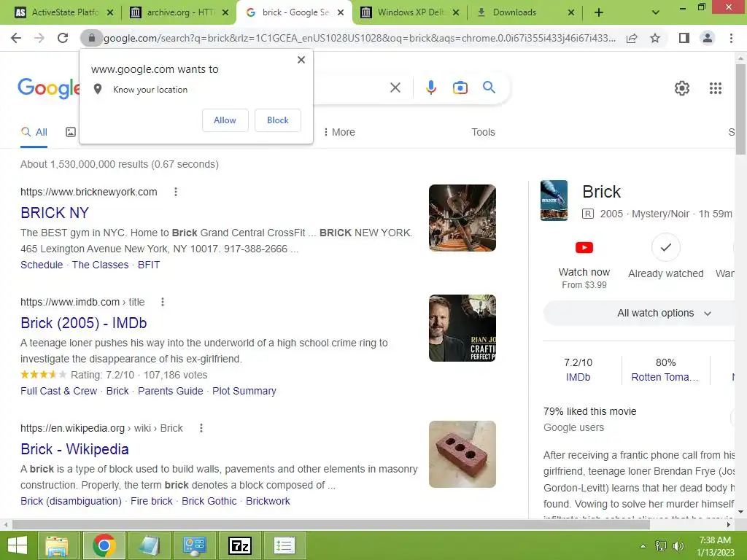Open The Classes sitelink

pos(100,265)
